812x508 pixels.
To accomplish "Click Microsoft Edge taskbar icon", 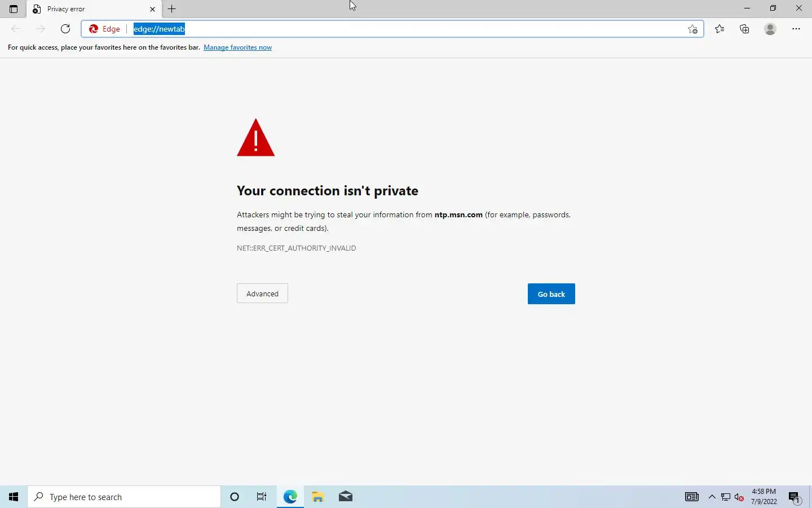I will (290, 497).
